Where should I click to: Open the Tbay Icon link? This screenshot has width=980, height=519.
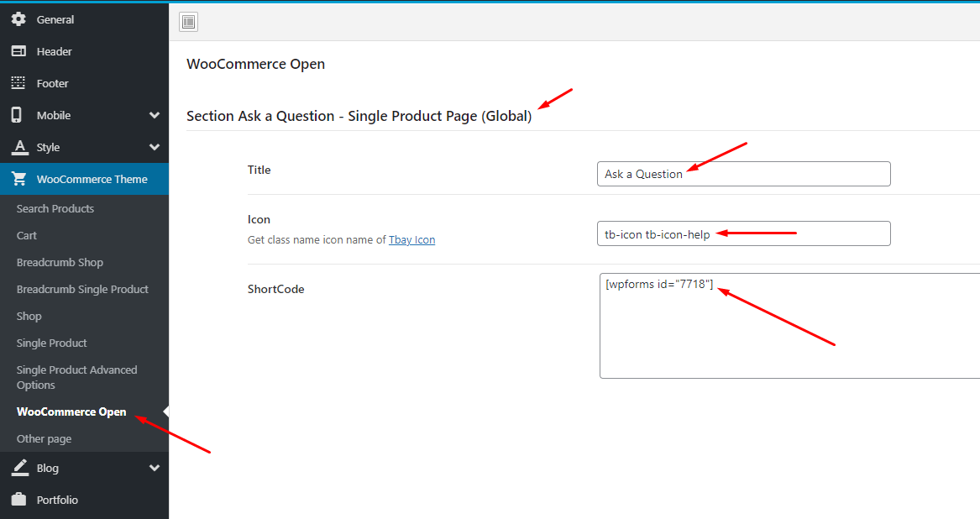(411, 239)
